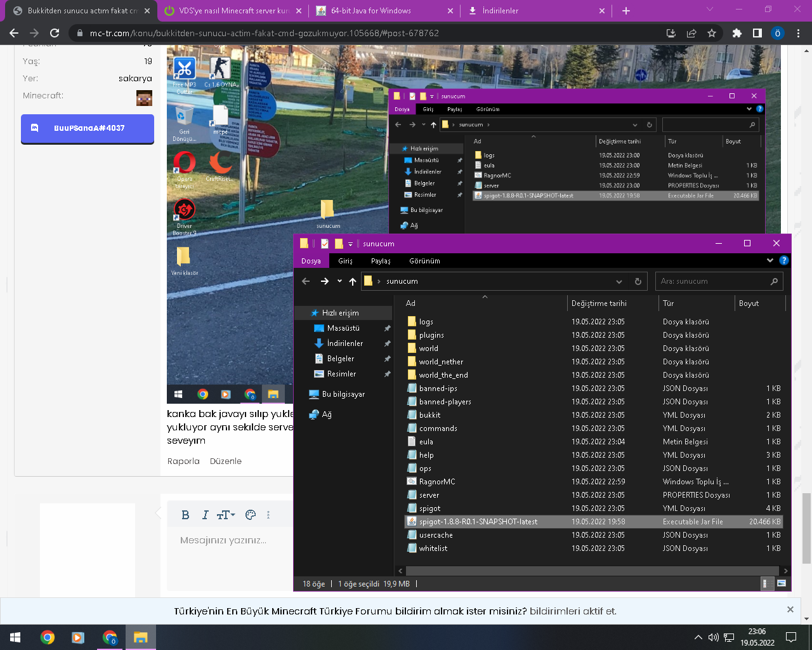Click volume icon in system tray
This screenshot has height=650, width=812.
coord(714,637)
